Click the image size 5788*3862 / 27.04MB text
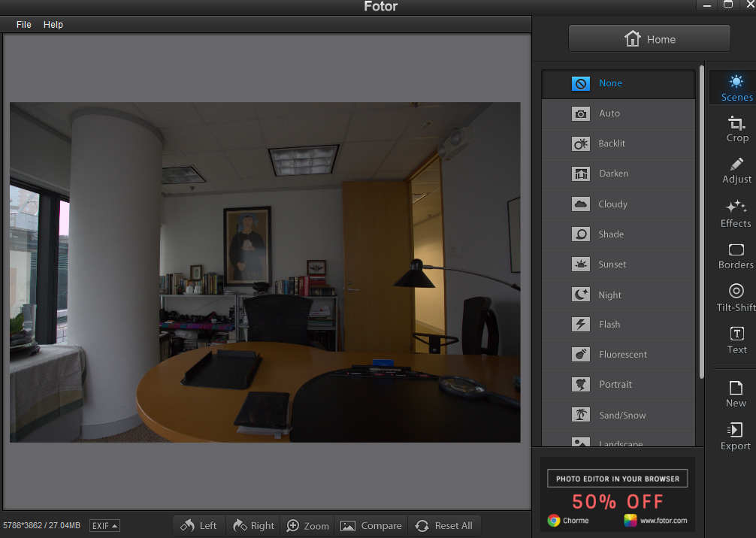The image size is (756, 538). pos(41,525)
